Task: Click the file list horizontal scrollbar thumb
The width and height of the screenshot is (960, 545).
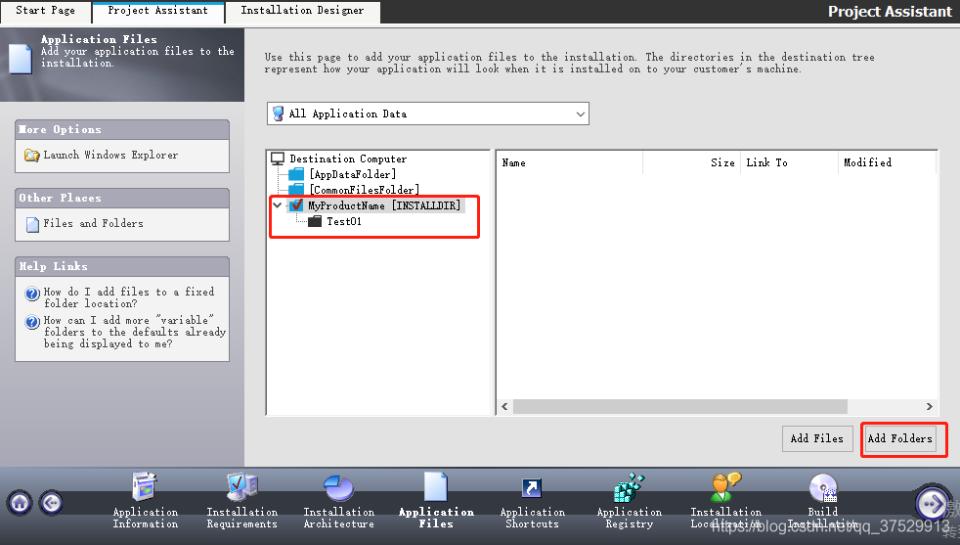Action: [680, 407]
